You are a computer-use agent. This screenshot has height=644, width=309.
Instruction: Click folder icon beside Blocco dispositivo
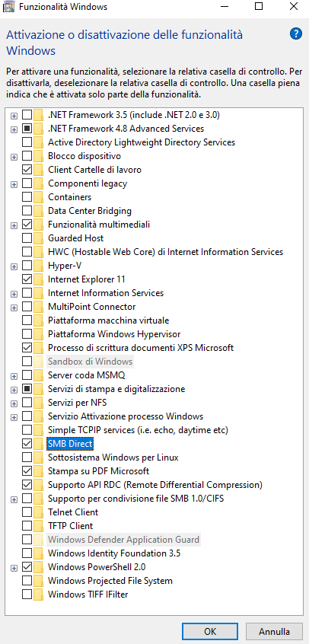(x=39, y=156)
